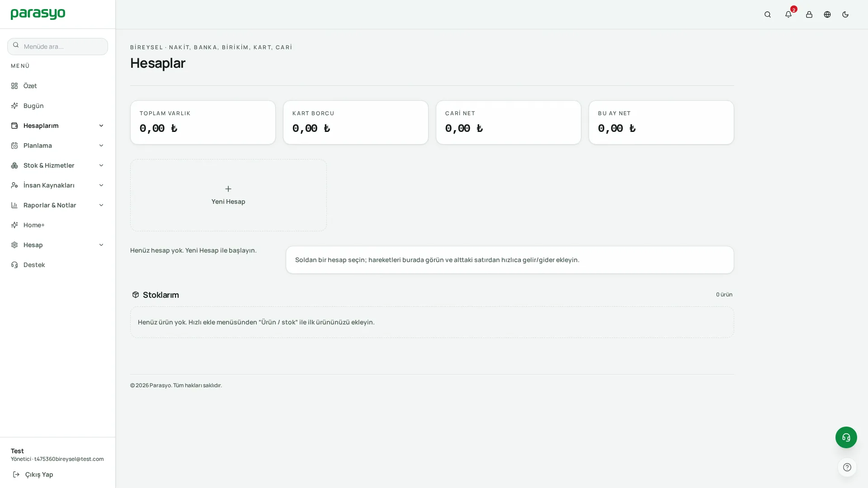Click the Hesap gear icon
The image size is (868, 488).
14,245
